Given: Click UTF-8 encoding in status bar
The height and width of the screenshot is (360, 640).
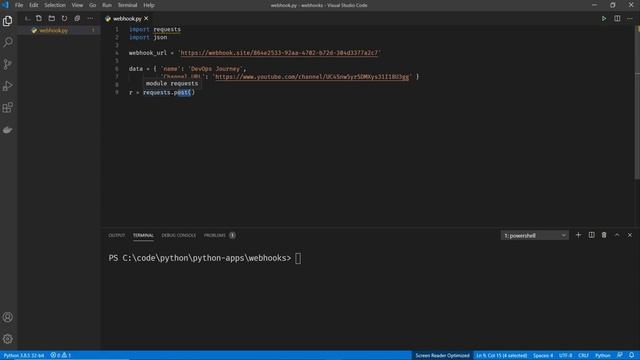Looking at the screenshot, I should (565, 355).
